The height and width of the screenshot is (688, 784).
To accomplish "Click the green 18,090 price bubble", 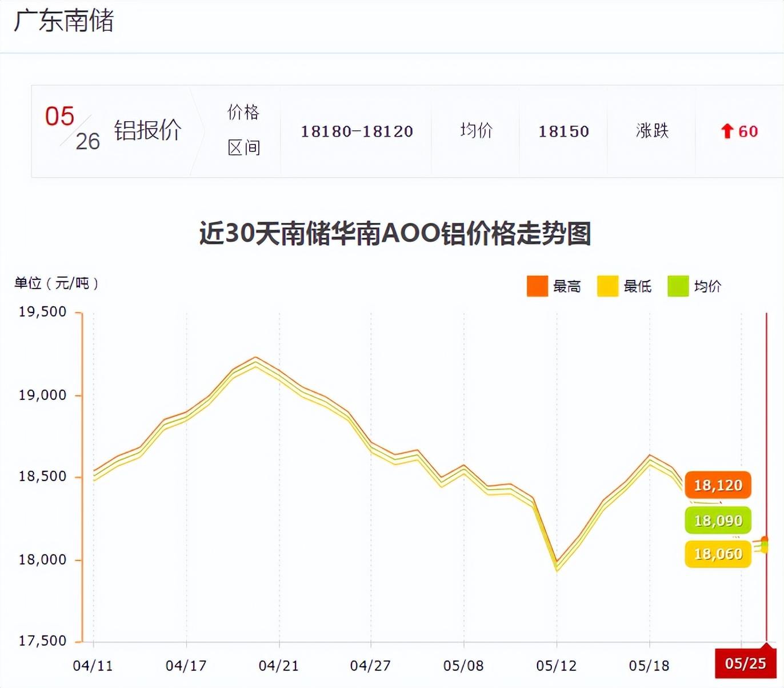I will click(x=718, y=520).
